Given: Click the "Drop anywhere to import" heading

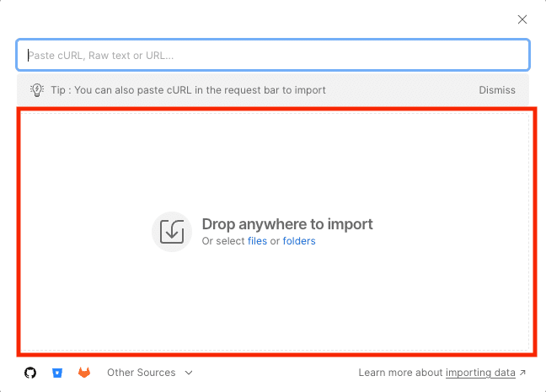Looking at the screenshot, I should pyautogui.click(x=286, y=224).
